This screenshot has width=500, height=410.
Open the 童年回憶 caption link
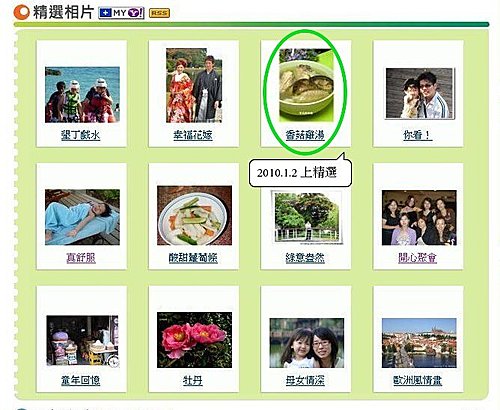tap(81, 380)
